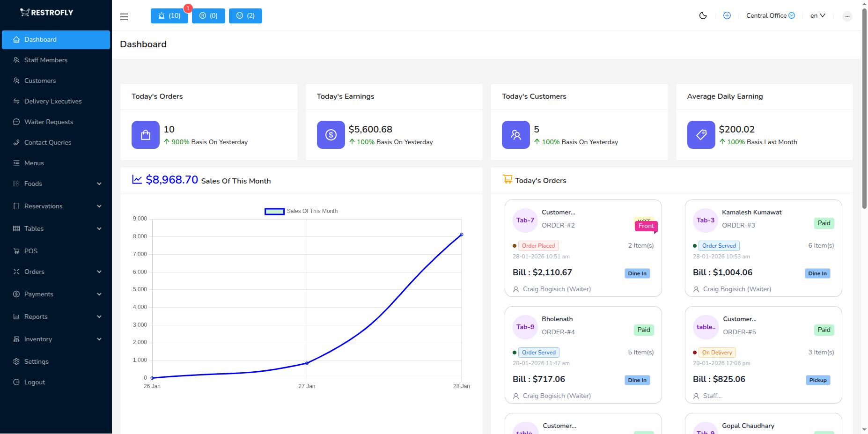Open the en language dropdown
Image resolution: width=868 pixels, height=434 pixels.
coord(817,15)
